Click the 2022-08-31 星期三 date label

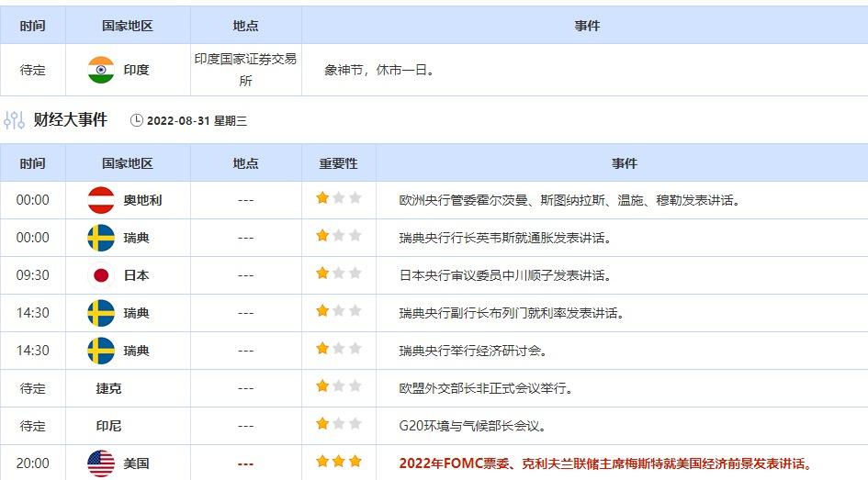[x=197, y=120]
